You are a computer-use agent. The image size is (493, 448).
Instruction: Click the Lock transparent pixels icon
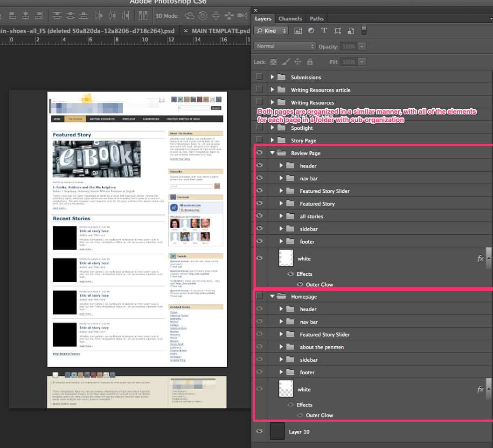[273, 62]
